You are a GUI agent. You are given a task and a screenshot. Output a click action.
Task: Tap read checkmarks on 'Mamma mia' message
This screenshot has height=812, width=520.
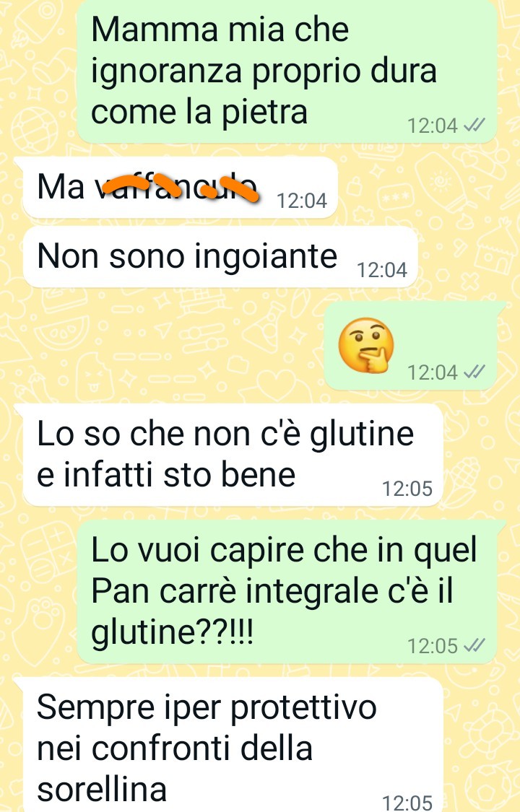click(473, 126)
